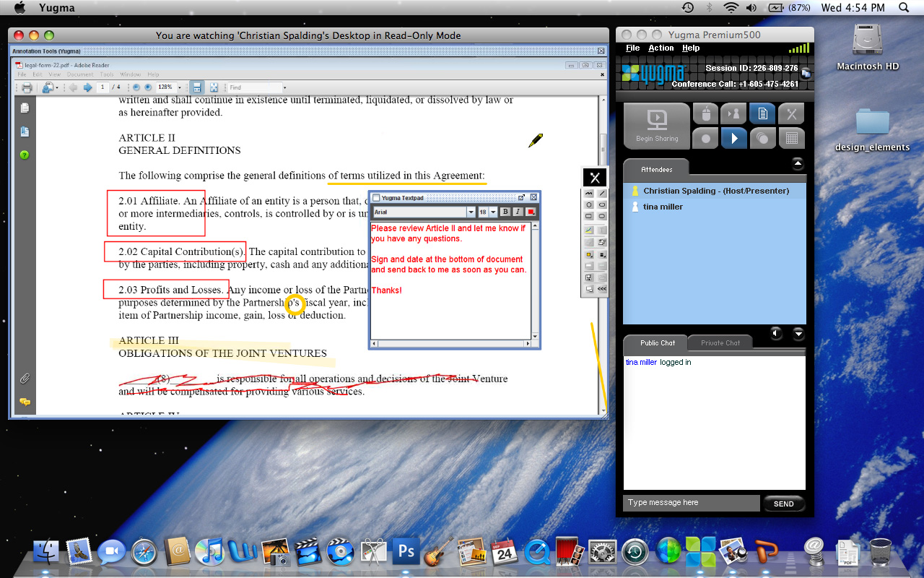This screenshot has height=578, width=924.
Task: Click the blue play button in Yugma panel
Action: (734, 138)
